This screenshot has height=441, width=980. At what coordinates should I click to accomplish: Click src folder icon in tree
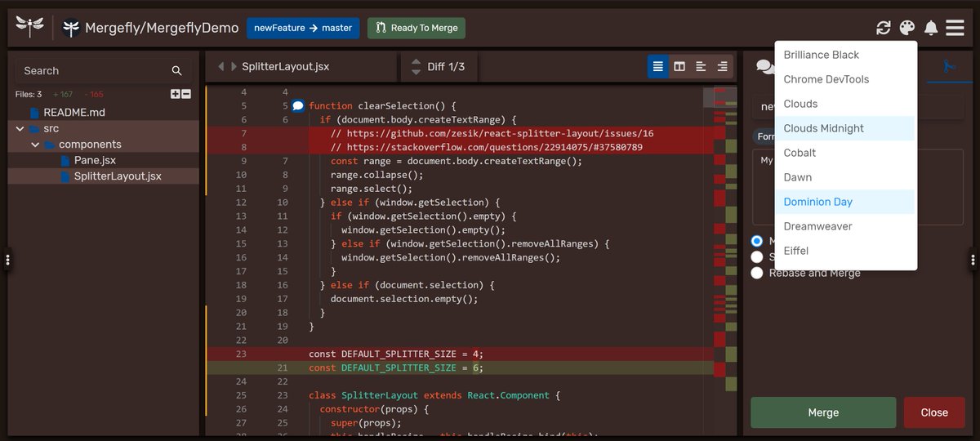[33, 129]
